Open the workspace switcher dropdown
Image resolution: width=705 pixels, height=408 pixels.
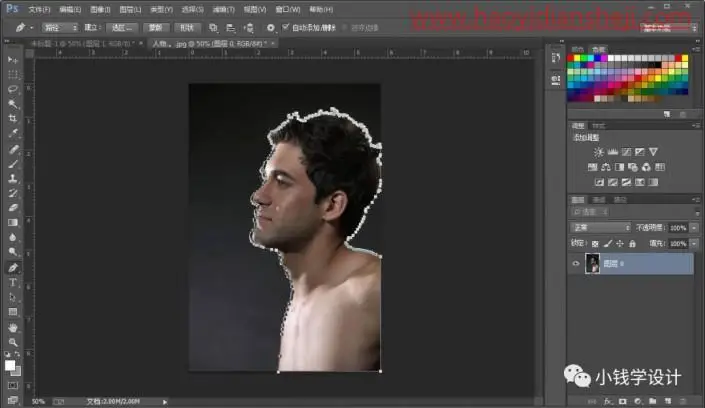(x=669, y=28)
